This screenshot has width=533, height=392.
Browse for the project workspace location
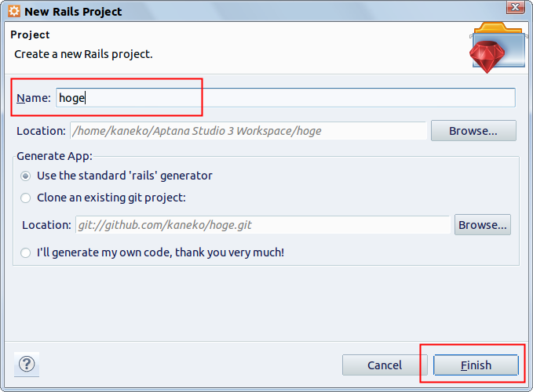pyautogui.click(x=473, y=131)
